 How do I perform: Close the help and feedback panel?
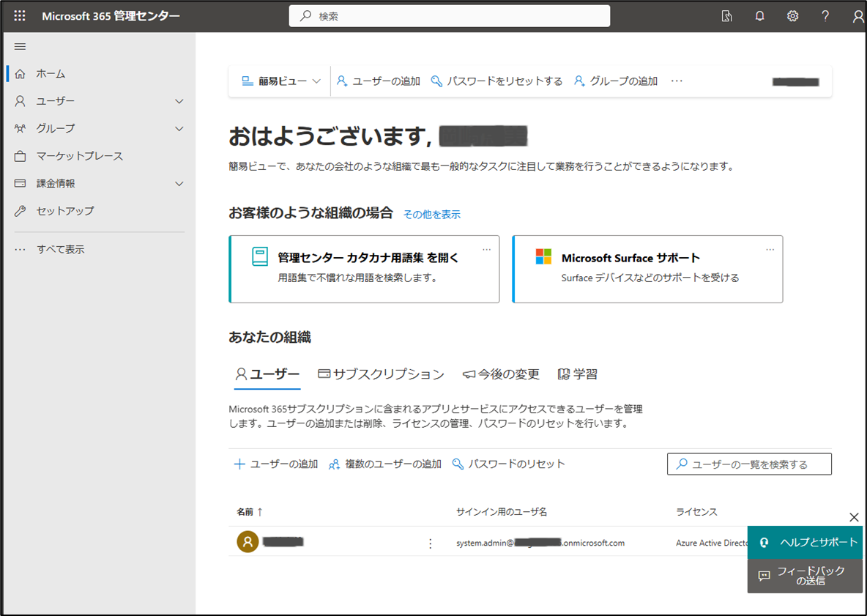point(854,518)
